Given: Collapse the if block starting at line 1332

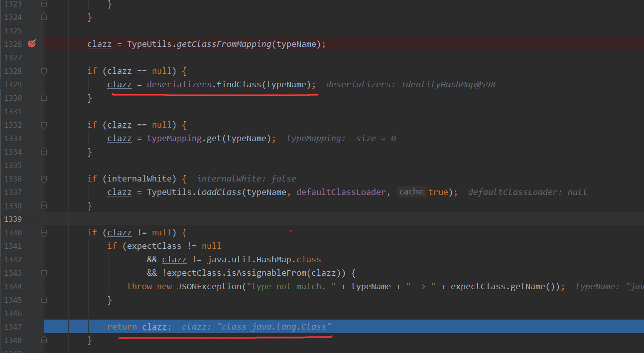Looking at the screenshot, I should coord(44,125).
